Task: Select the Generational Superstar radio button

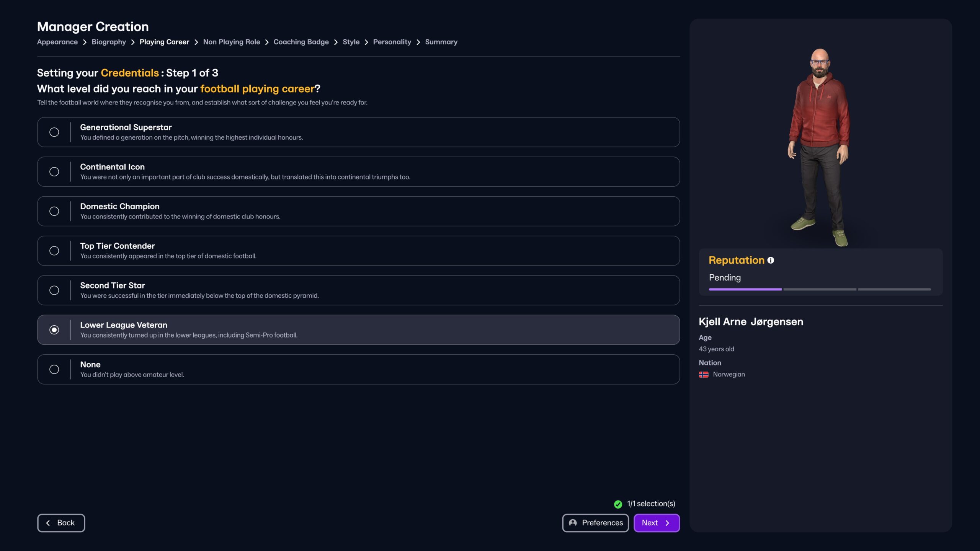Action: click(54, 132)
